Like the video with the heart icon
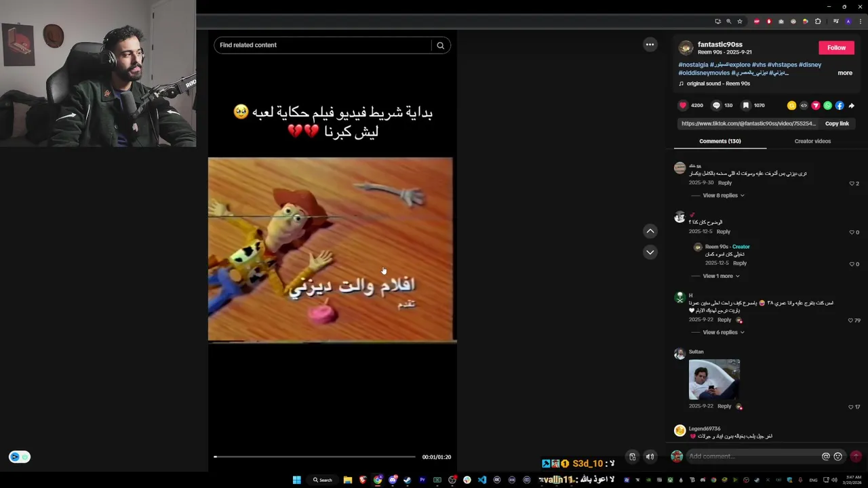Image resolution: width=868 pixels, height=488 pixels. point(683,105)
